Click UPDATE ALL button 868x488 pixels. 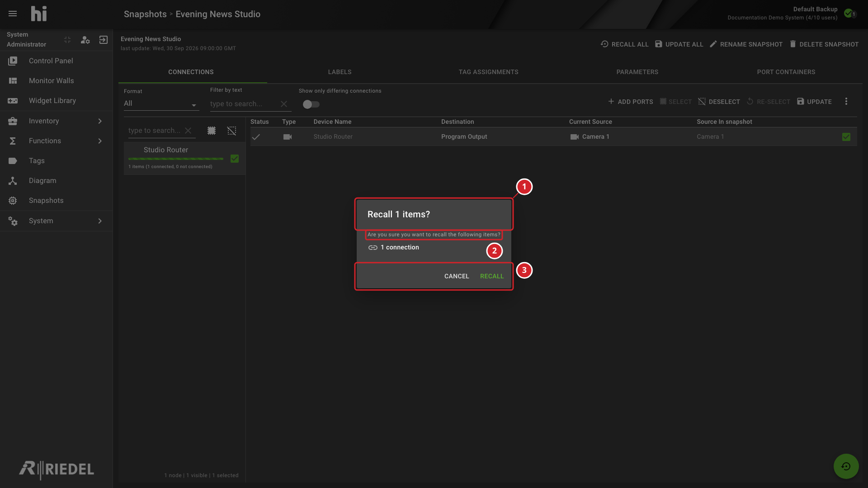click(x=679, y=44)
